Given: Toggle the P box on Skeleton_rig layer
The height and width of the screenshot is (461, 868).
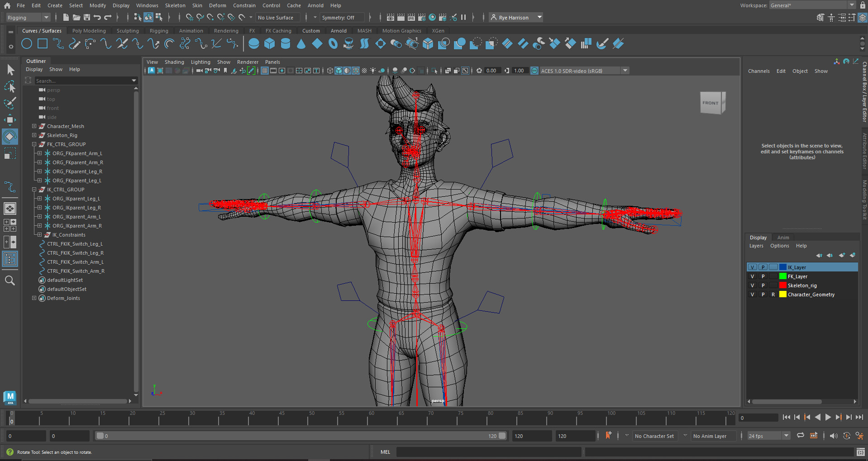Looking at the screenshot, I should [763, 285].
